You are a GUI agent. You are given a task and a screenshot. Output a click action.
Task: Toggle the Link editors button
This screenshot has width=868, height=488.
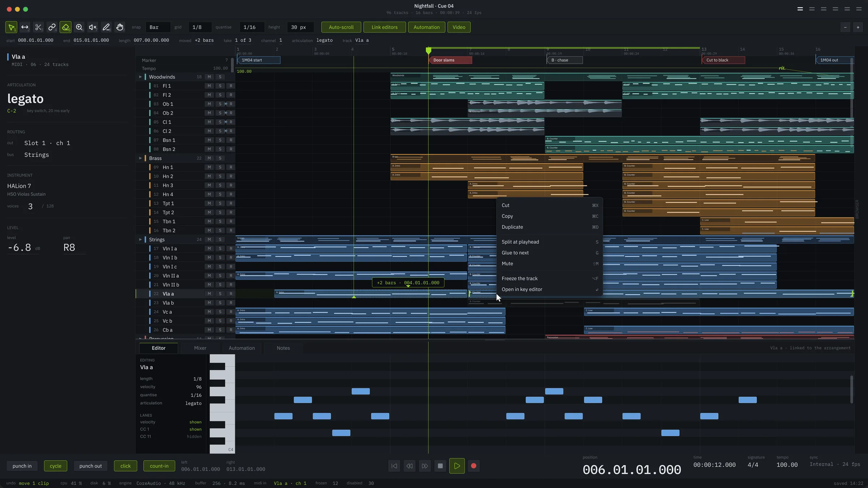coord(384,27)
